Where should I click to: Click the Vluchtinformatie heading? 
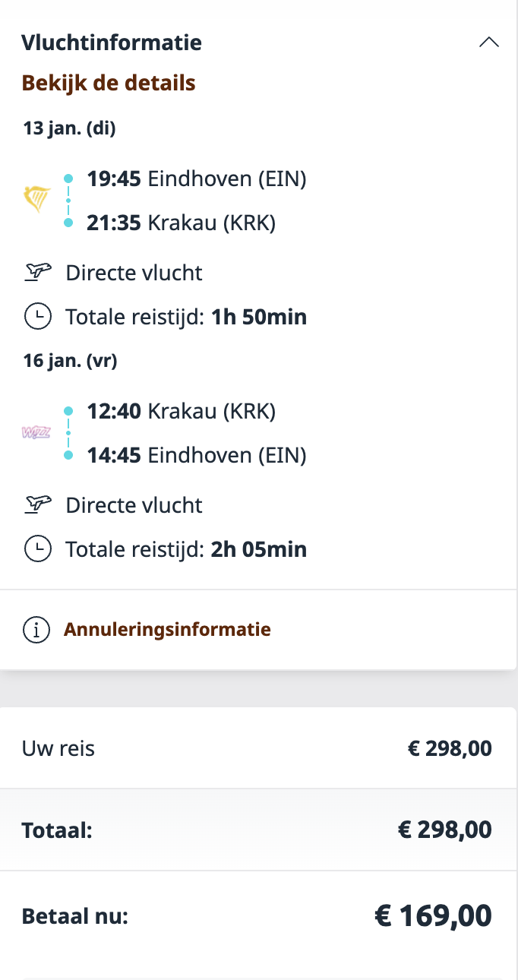[112, 43]
